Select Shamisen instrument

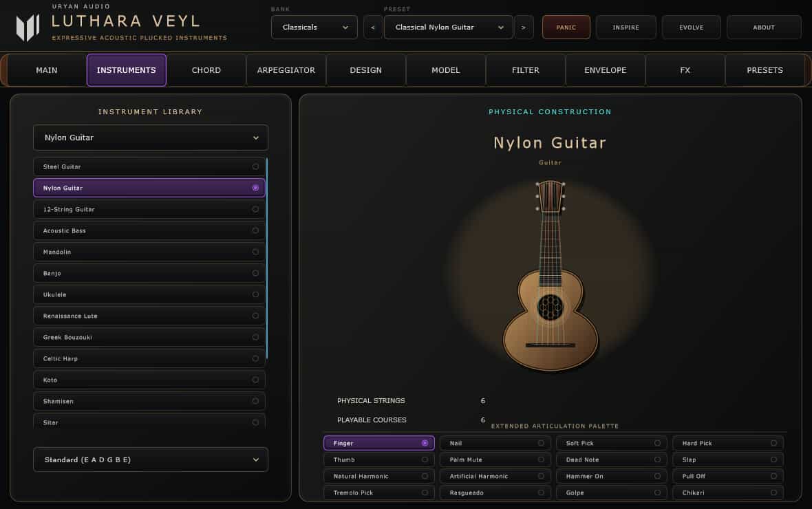(x=149, y=401)
